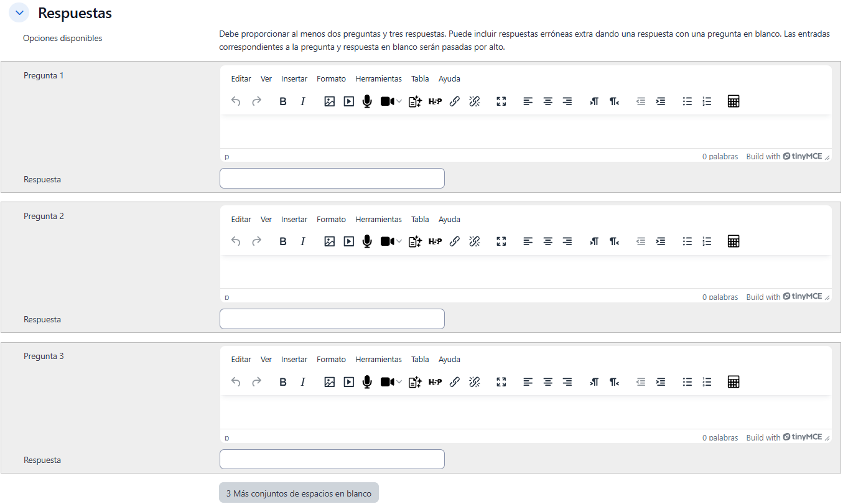Collapse the Respuestas section

coord(20,12)
